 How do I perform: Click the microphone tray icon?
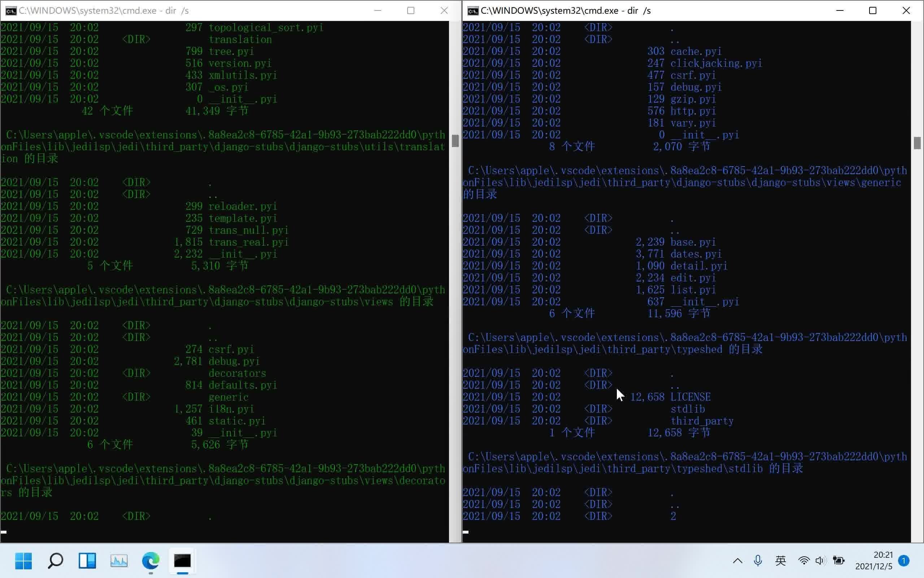point(758,561)
